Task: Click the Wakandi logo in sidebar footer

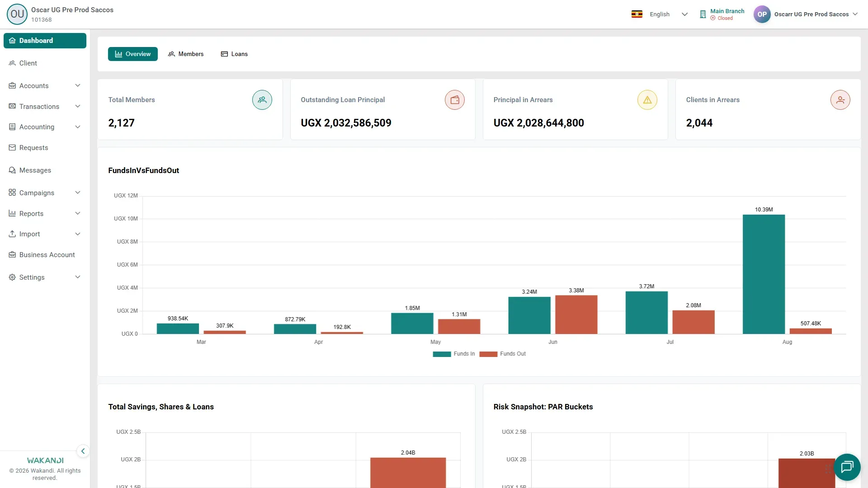Action: tap(45, 460)
